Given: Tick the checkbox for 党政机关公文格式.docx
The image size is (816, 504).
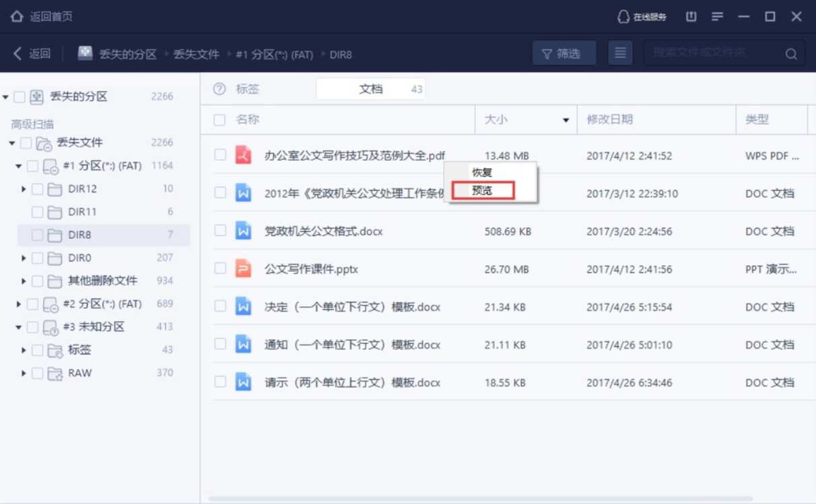Looking at the screenshot, I should [x=220, y=230].
